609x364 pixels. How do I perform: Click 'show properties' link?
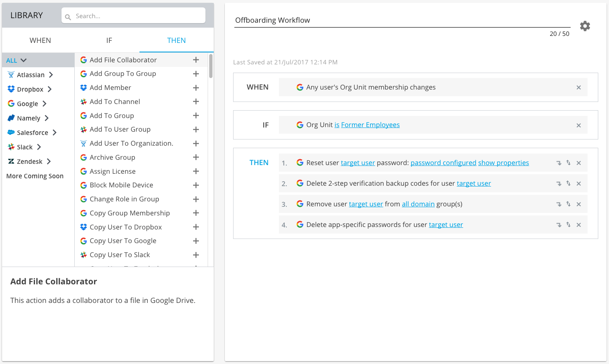click(x=503, y=163)
